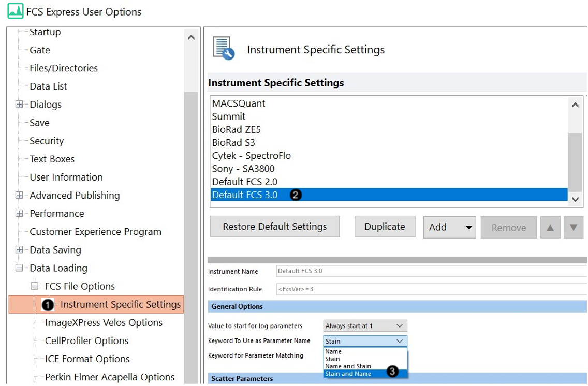This screenshot has height=386, width=588.
Task: Expand the Performance tree node
Action: pyautogui.click(x=19, y=213)
